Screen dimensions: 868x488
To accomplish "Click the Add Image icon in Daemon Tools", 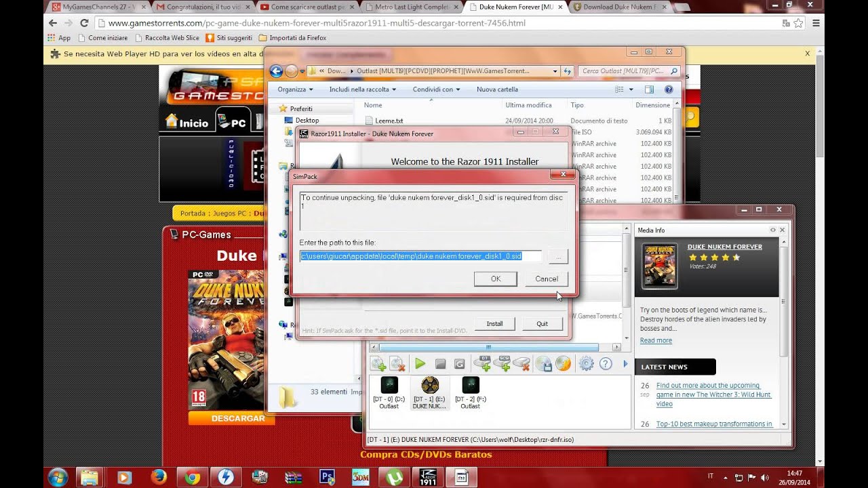I will tap(378, 364).
